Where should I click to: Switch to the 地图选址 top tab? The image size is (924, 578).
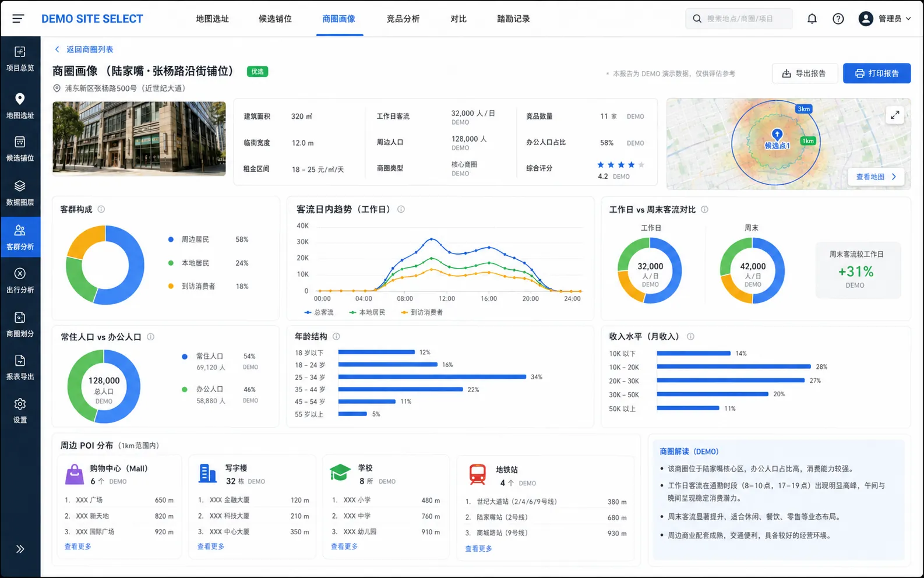tap(213, 19)
